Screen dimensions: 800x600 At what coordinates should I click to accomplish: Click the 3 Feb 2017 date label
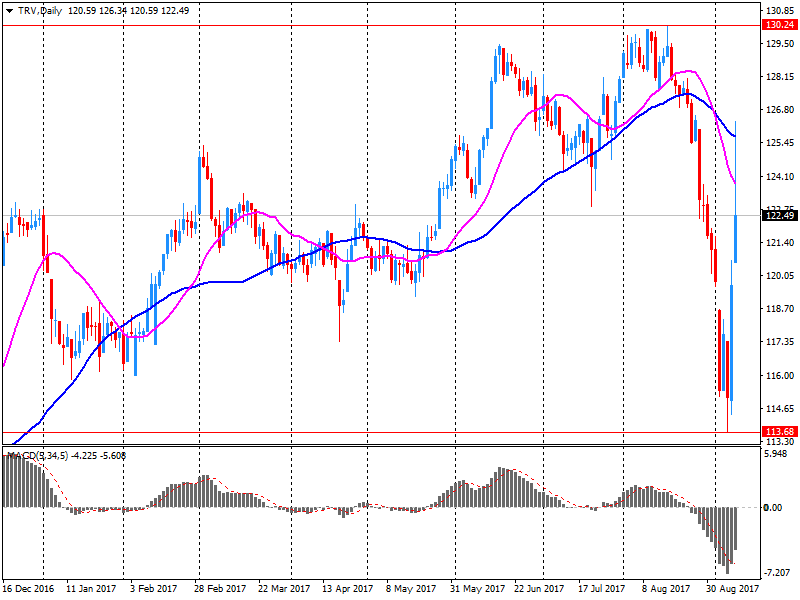click(153, 589)
